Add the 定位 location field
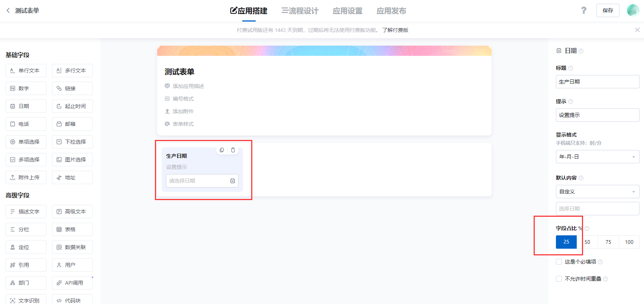Viewport: 644px width, 304px height. tap(26, 247)
